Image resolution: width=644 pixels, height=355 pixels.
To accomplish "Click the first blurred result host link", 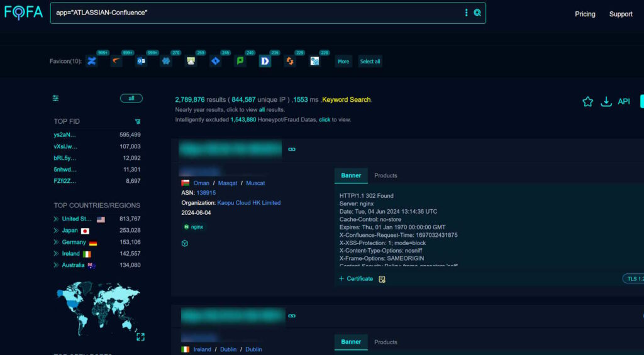I will click(x=230, y=150).
